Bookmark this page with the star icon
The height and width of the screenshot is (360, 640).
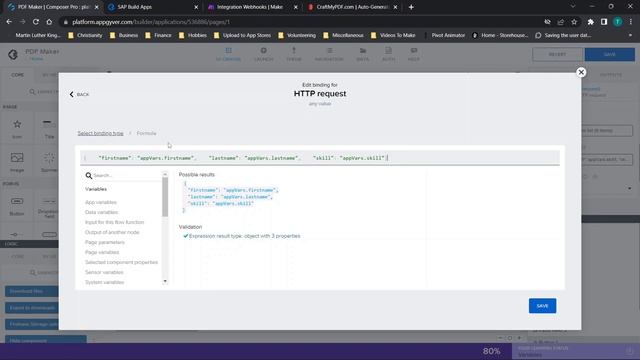[x=574, y=22]
